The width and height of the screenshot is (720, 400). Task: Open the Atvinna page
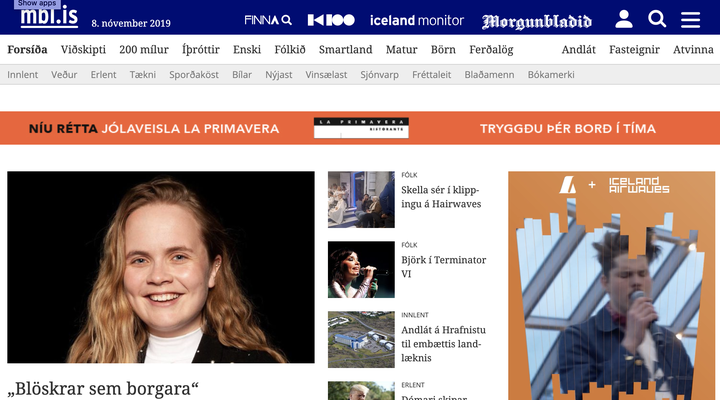click(693, 50)
